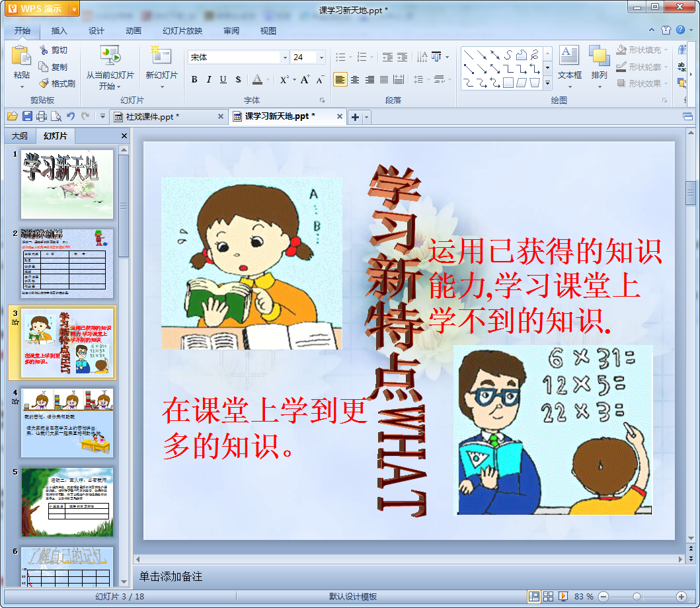
Task: Open the line spacing dropdown
Action: click(428, 80)
